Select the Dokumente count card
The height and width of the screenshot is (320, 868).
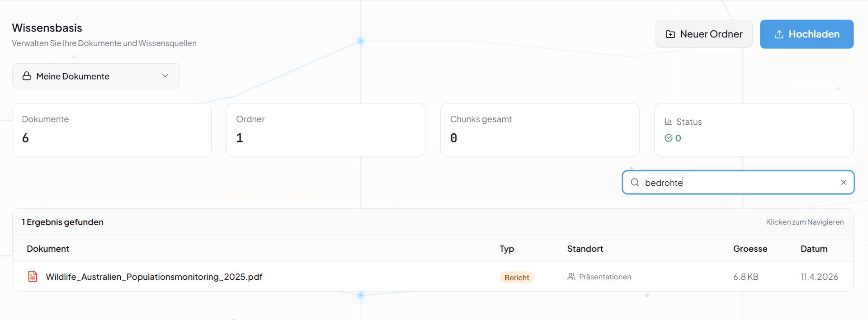tap(112, 130)
